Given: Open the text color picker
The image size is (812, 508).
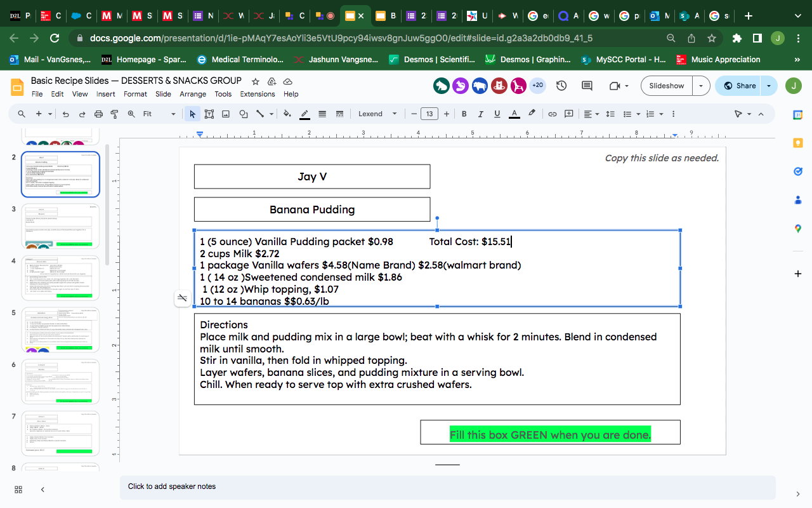Looking at the screenshot, I should tap(514, 114).
